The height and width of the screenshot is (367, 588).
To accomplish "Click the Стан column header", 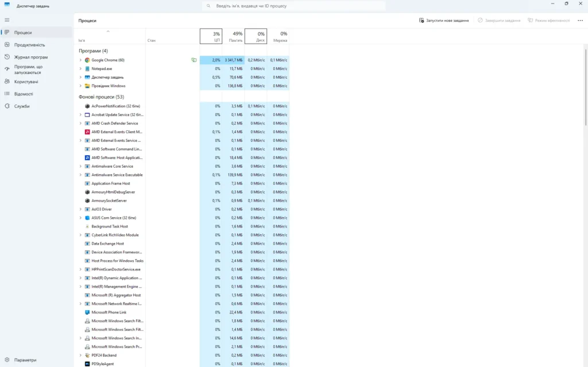I will tap(172, 36).
